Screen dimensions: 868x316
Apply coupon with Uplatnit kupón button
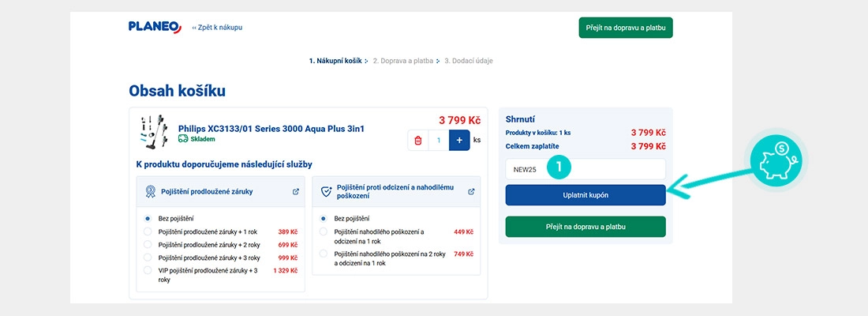[x=586, y=195]
